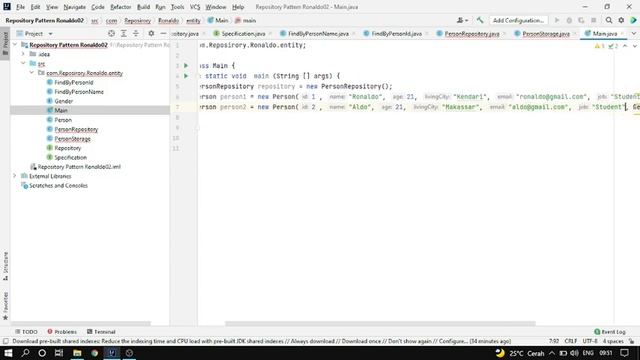The height and width of the screenshot is (360, 640).
Task: Open the notification center icon
Action: pyautogui.click(x=624, y=353)
